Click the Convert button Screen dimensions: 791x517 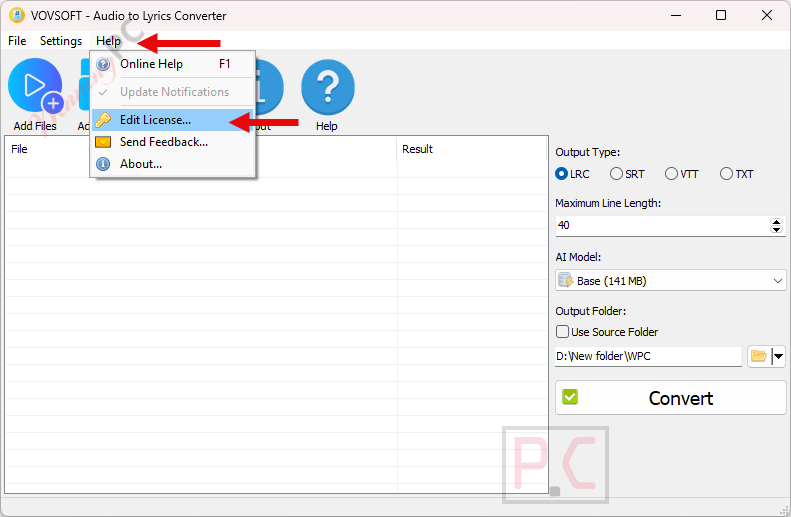click(x=670, y=398)
